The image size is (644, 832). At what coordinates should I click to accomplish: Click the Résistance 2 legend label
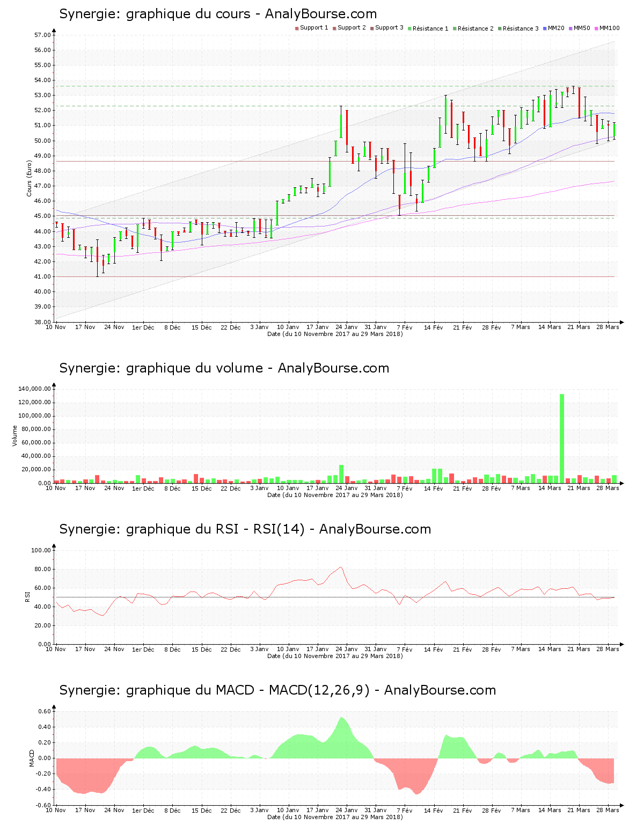pyautogui.click(x=475, y=28)
